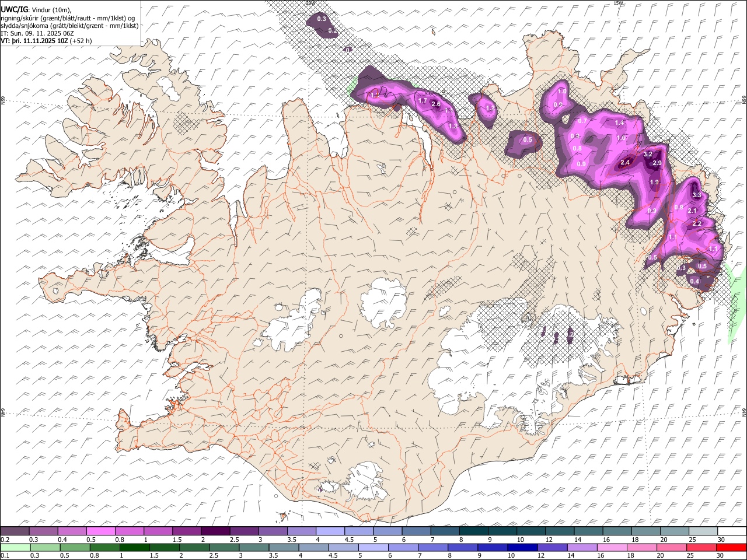Pick the pale green swatch above rain legend's 0.1
The width and height of the screenshot is (747, 560).
(15, 548)
